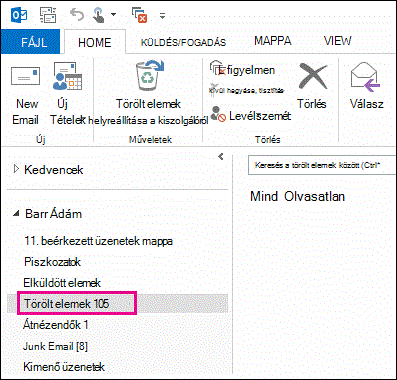Screen dimensions: 397x380
Task: Collapse the Barr Ádám account tree
Action: (16, 214)
